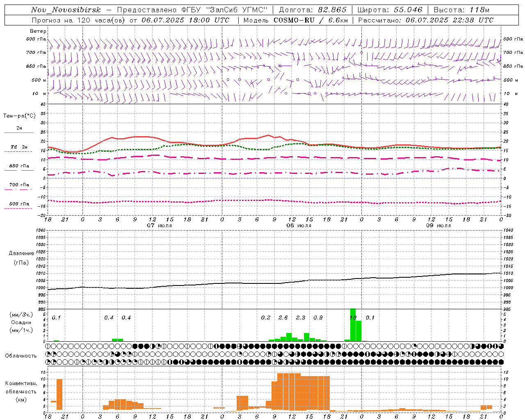Click the 3-hour precipitation value 0.9
The width and height of the screenshot is (525, 420).
coord(318,317)
